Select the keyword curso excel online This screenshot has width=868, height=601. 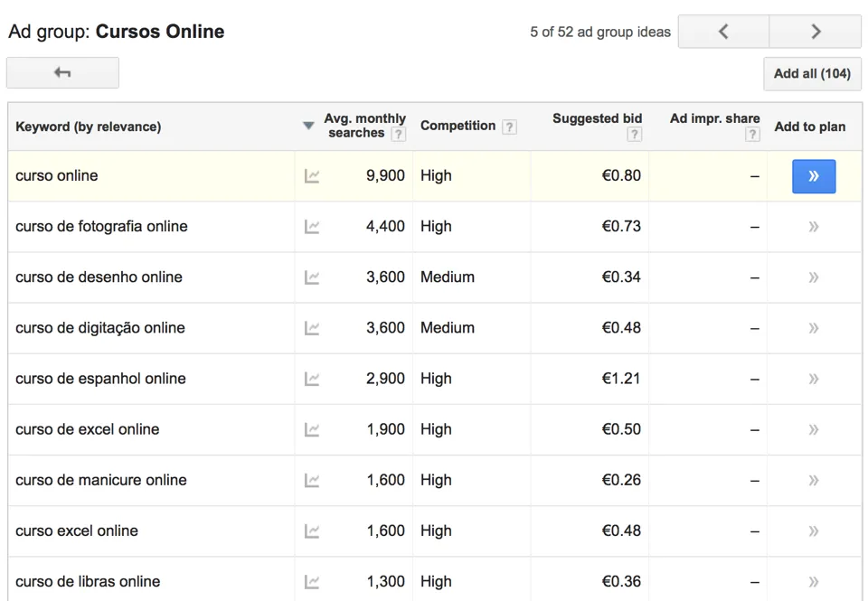click(x=77, y=531)
